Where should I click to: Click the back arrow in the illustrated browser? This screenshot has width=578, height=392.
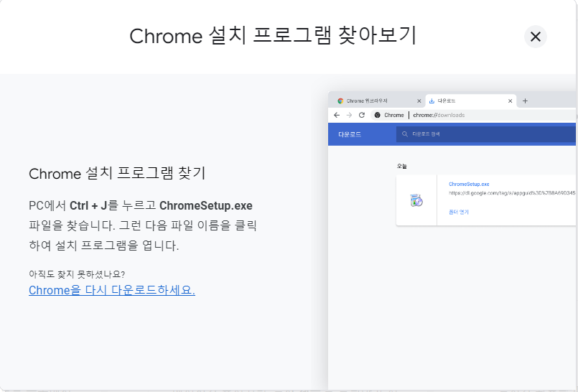337,115
